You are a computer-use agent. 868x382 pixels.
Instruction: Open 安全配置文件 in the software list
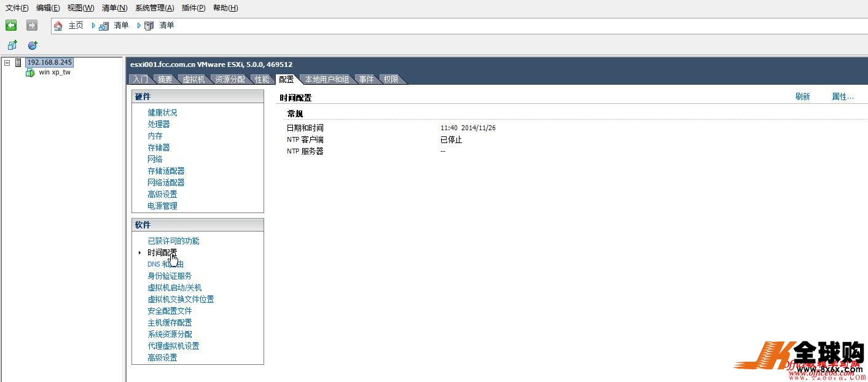[170, 311]
